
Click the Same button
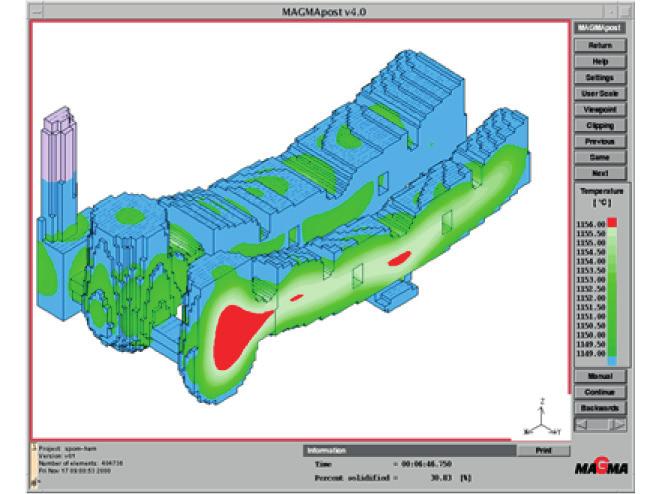pos(600,157)
